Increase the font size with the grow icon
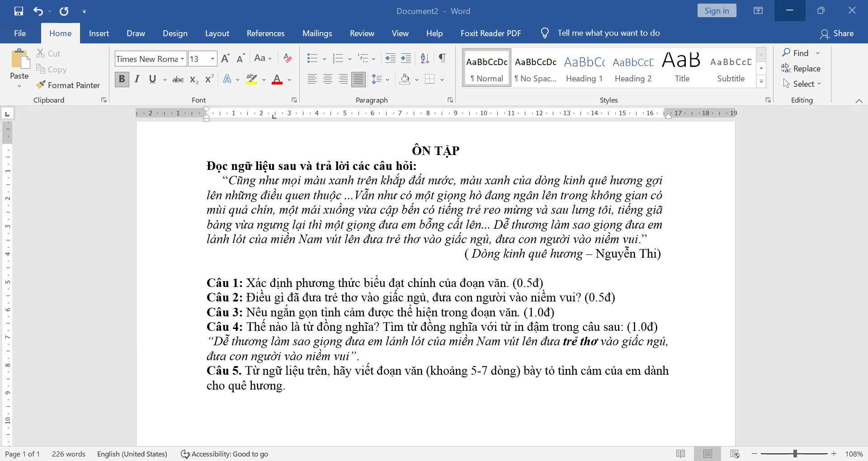 tap(226, 59)
